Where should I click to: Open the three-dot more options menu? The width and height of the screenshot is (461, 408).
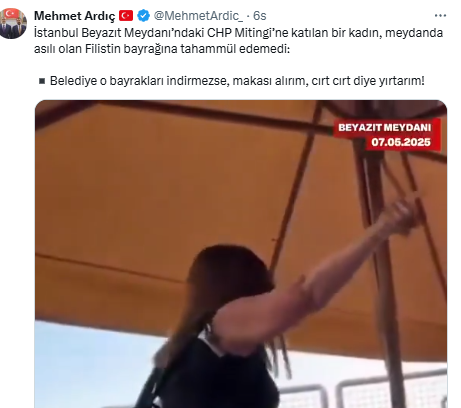[x=440, y=15]
